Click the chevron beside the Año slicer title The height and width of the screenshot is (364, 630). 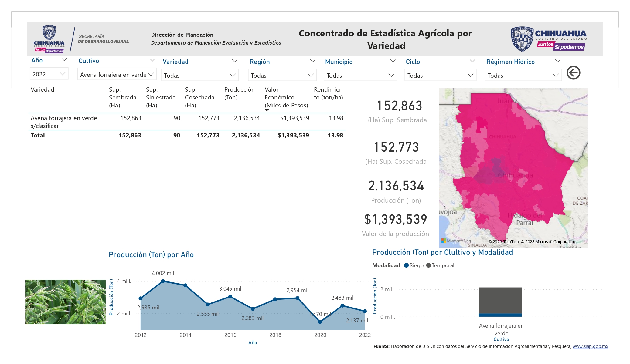click(64, 60)
